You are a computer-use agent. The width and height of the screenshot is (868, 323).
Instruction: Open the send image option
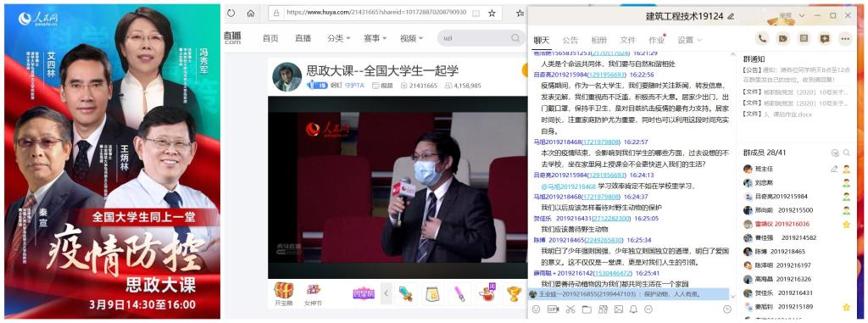pos(618,309)
